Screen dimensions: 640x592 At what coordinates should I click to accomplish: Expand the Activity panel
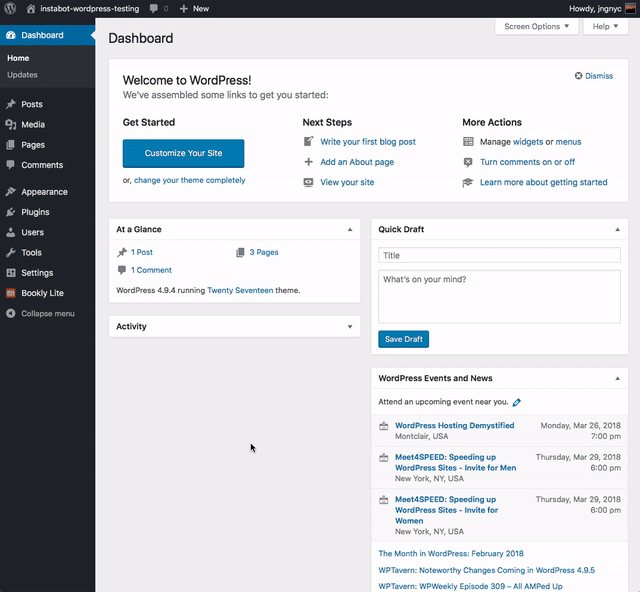point(350,327)
